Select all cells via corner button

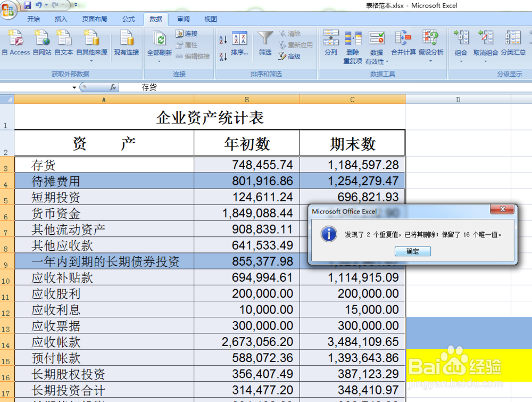[x=7, y=99]
